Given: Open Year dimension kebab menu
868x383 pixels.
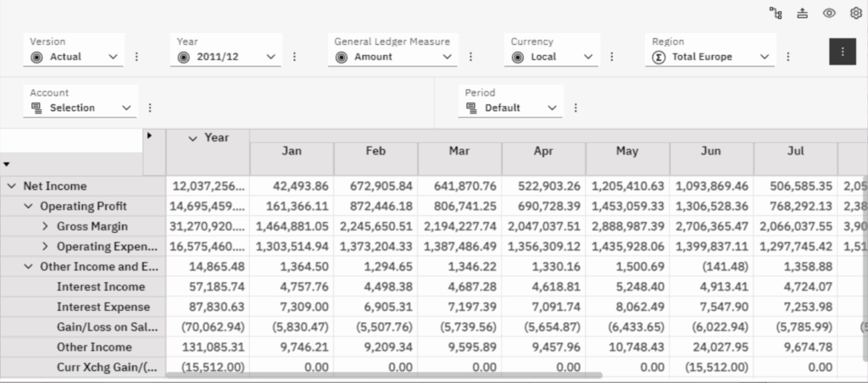Looking at the screenshot, I should (x=294, y=57).
